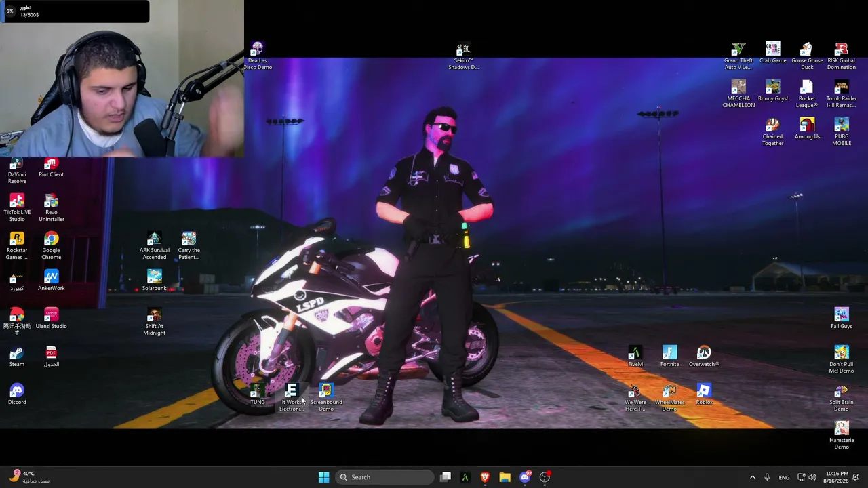Click the taskbar Search box

(384, 477)
